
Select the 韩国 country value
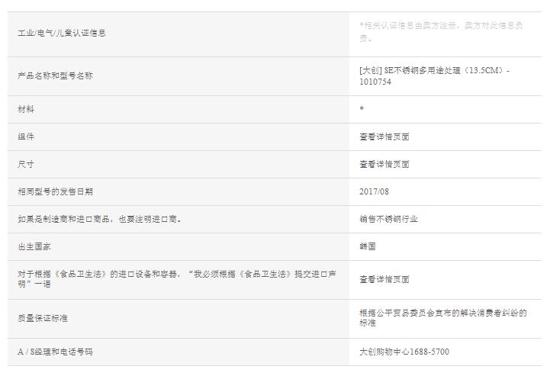(x=368, y=246)
